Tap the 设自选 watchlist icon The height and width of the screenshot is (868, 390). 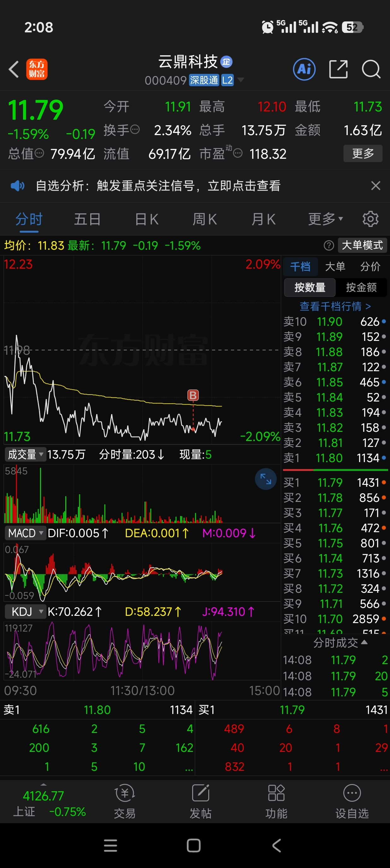click(x=352, y=802)
